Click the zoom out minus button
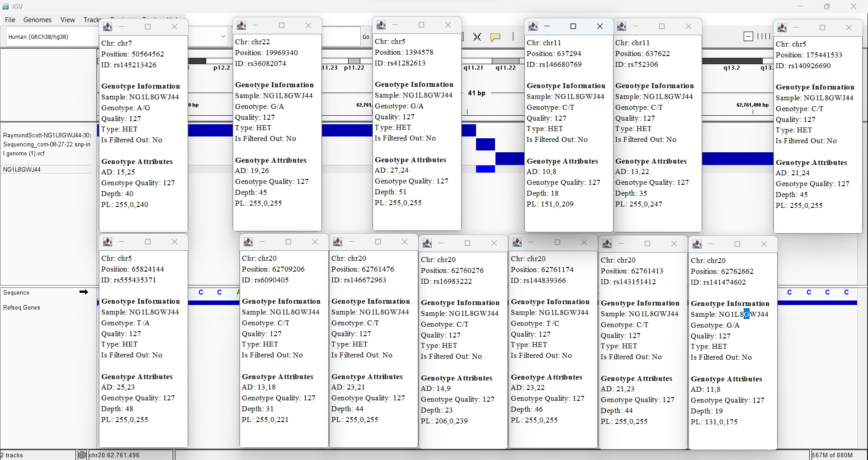Screen dimensions: 868x460 coord(749,37)
